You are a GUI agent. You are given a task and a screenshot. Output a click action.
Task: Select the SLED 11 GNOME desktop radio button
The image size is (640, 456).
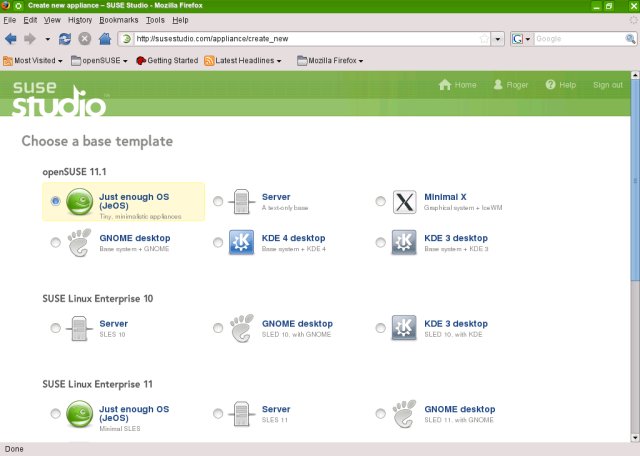coord(380,414)
